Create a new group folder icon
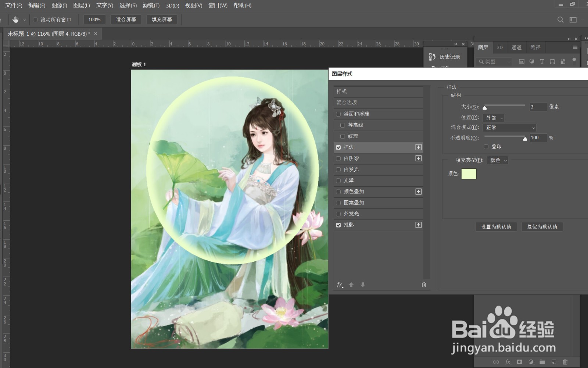 tap(542, 362)
